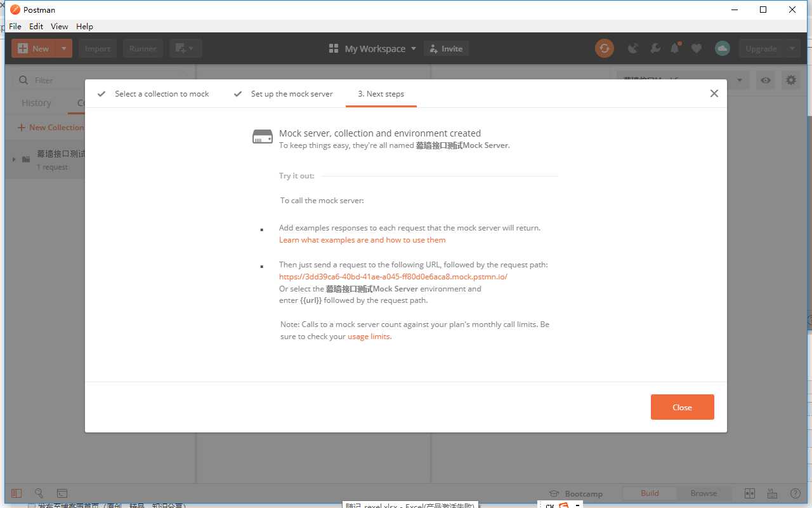The image size is (812, 508).
Task: Click the Postman app logo in title bar
Action: 15,10
